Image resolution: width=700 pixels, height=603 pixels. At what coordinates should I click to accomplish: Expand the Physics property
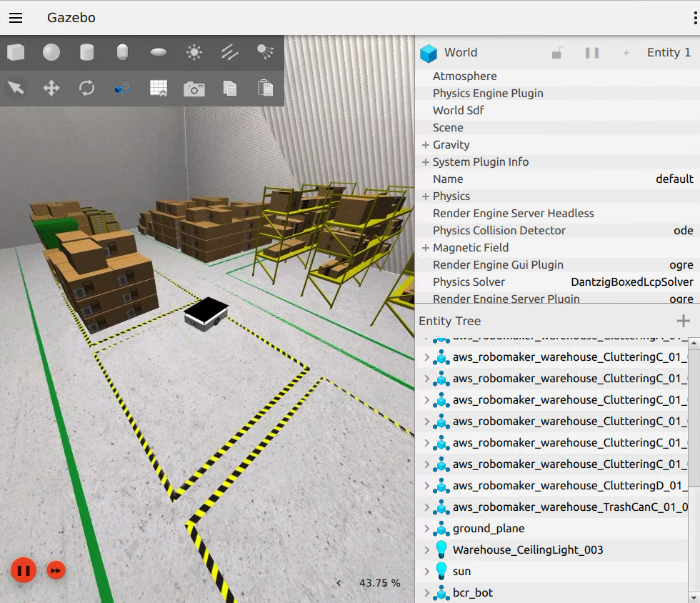click(426, 196)
